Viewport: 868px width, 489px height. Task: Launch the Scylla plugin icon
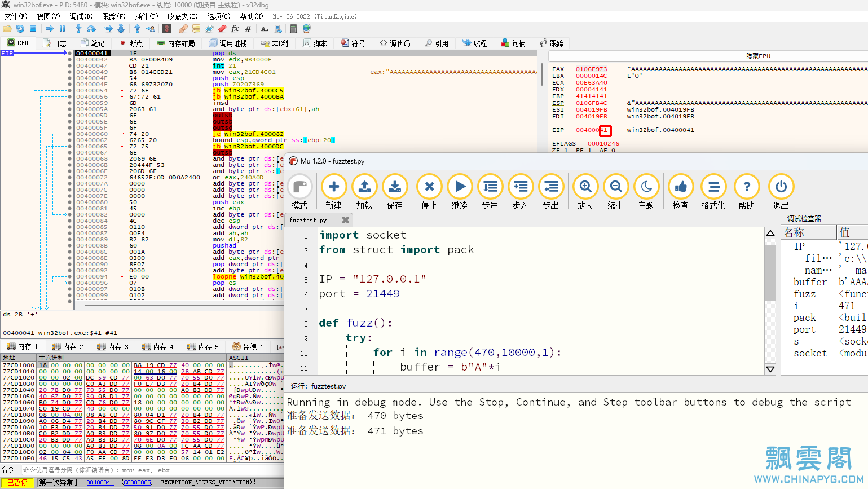click(x=167, y=28)
